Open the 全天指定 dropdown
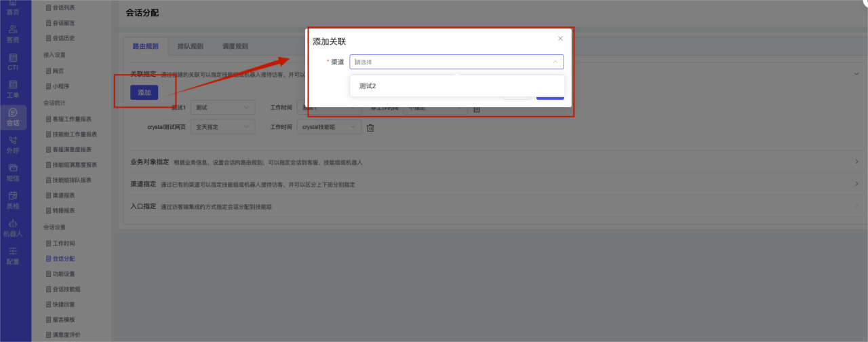 click(222, 127)
